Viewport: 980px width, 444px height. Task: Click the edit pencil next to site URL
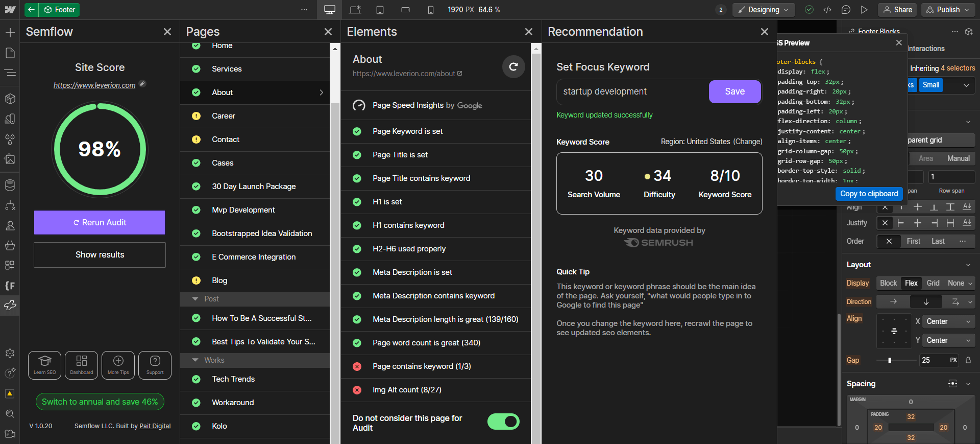(x=143, y=84)
